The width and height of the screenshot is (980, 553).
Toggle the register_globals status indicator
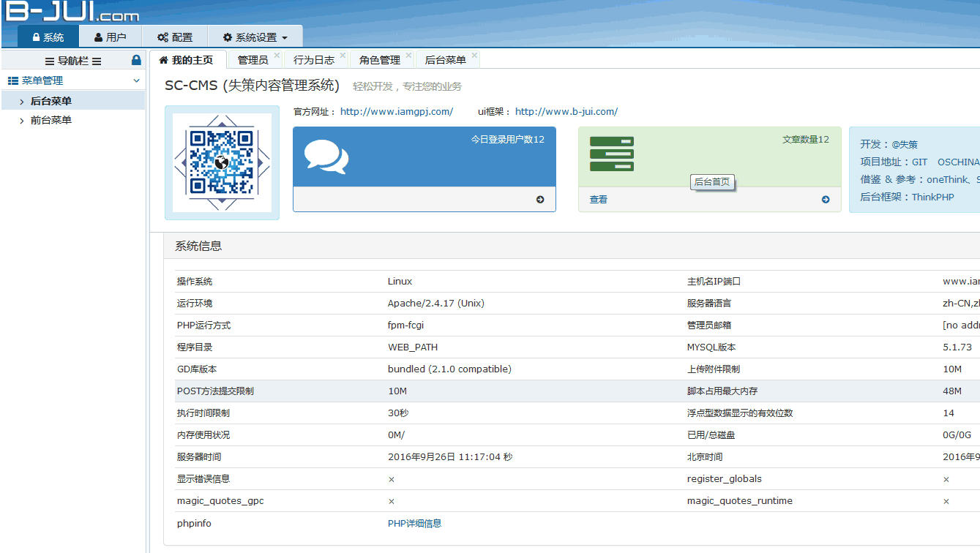(946, 479)
